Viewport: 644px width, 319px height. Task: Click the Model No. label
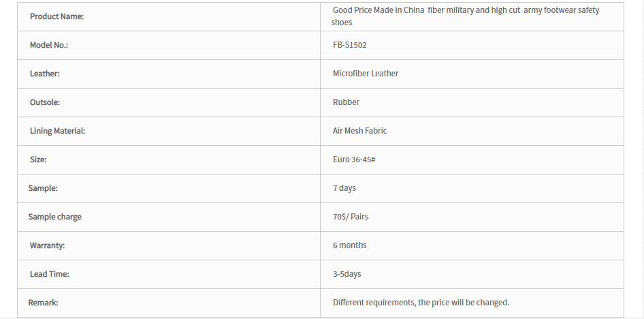pos(49,45)
